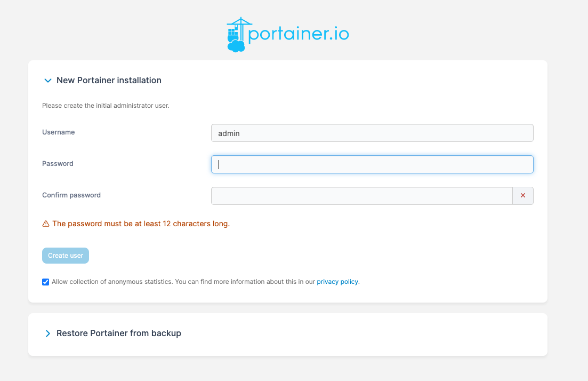This screenshot has height=381, width=588.
Task: Expand restore section using the right chevron
Action: [48, 334]
